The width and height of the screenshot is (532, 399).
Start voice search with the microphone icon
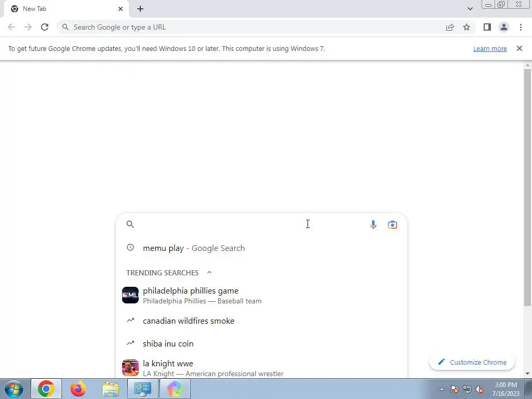click(373, 224)
